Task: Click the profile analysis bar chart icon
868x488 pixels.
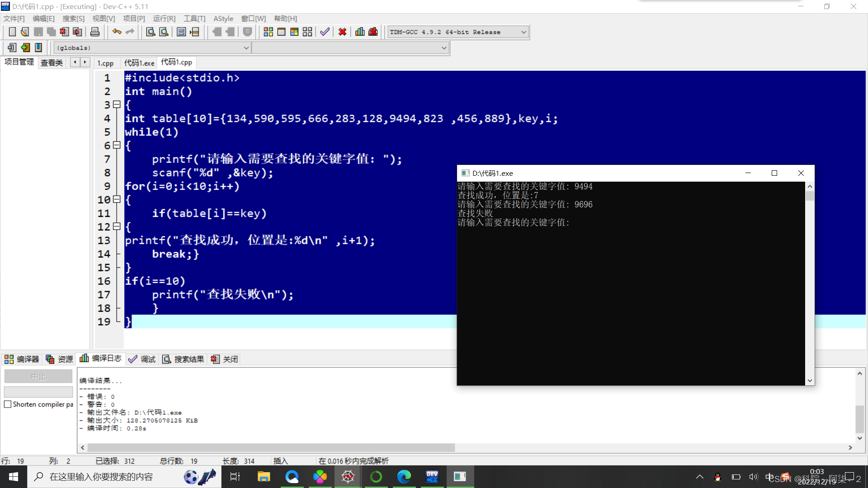Action: point(360,32)
